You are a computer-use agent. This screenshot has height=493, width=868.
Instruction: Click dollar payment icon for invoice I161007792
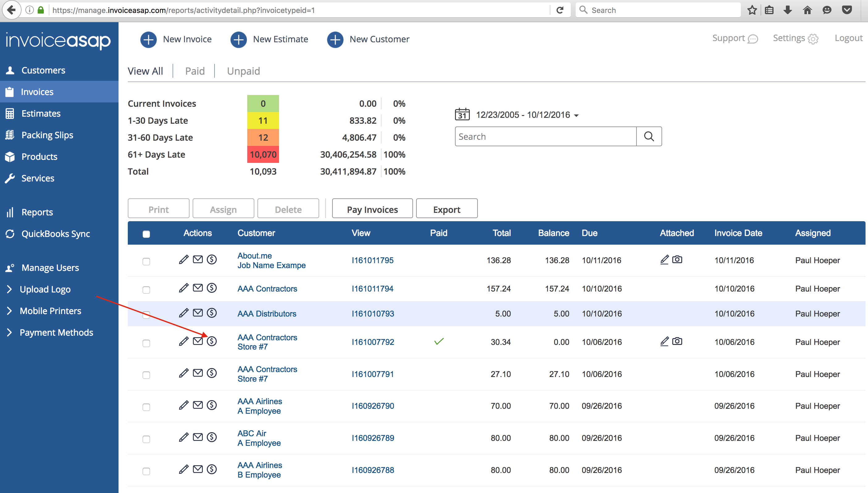[x=212, y=341]
